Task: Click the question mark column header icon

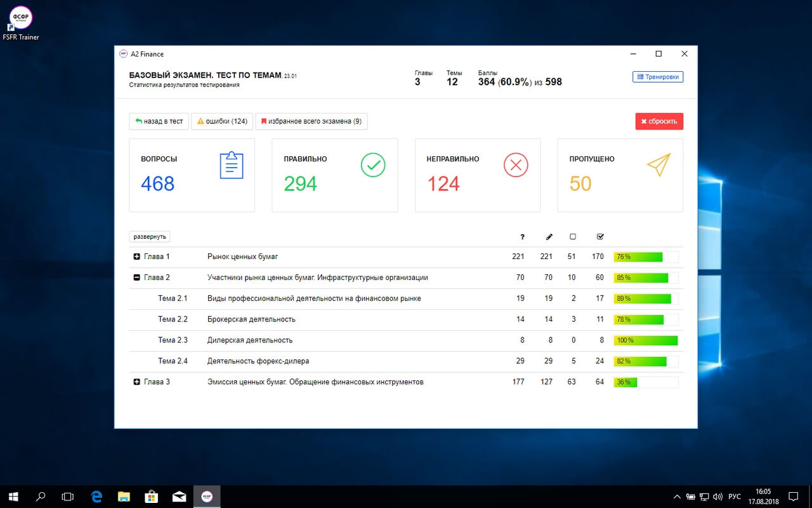Action: pos(522,237)
